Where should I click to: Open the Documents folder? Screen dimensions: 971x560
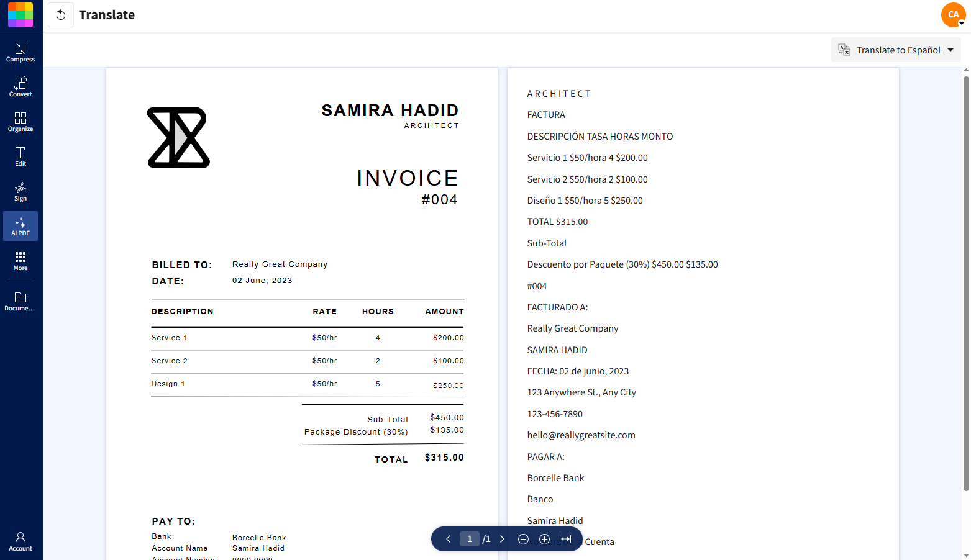click(x=21, y=301)
